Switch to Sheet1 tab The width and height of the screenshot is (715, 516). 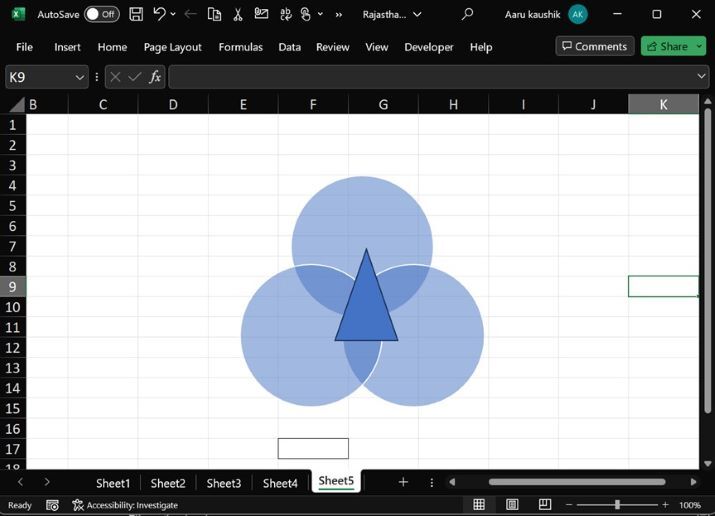tap(113, 483)
